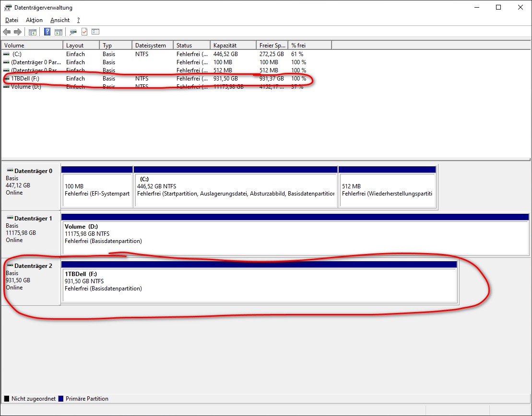Close the Datenträgerverwaltung window

520,8
